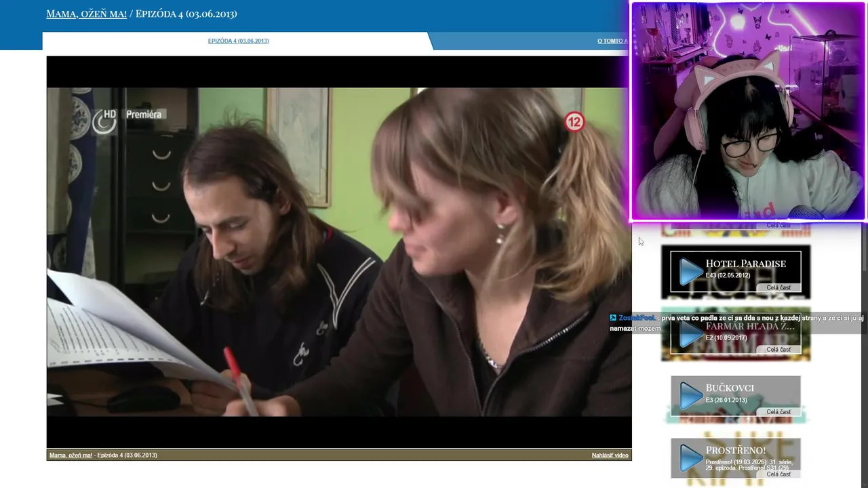
Task: Open the 'Mama, ožeň ma!' link below video
Action: coord(71,455)
